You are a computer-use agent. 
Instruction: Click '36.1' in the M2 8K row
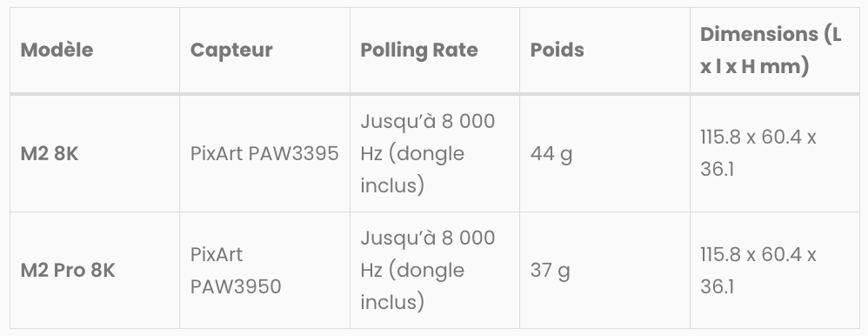pos(717,169)
